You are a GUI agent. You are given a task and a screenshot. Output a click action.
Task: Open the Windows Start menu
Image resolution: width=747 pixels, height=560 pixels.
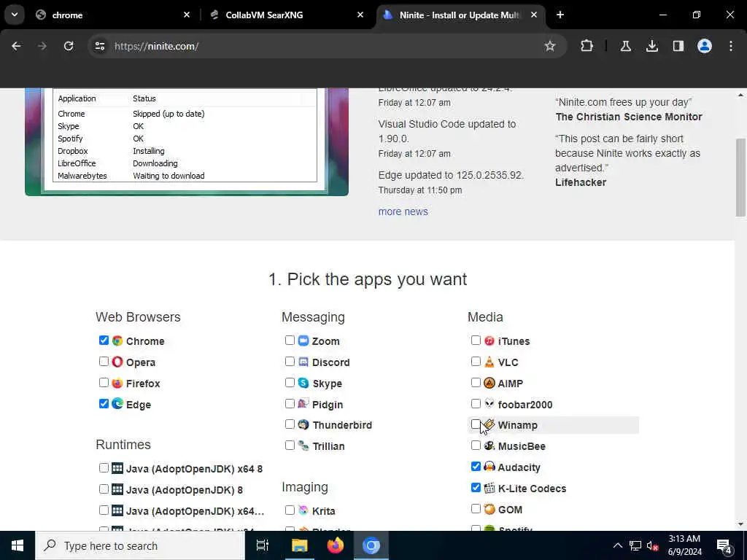point(18,545)
